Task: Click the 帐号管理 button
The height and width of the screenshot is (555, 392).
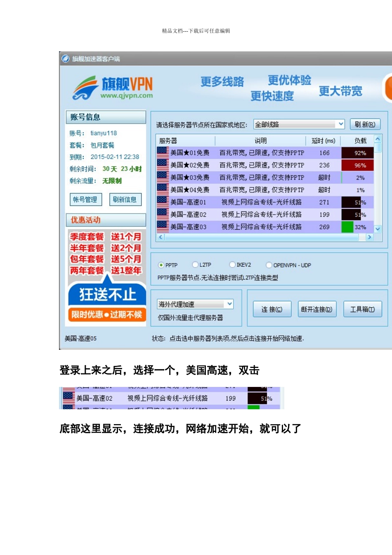Action: (85, 199)
